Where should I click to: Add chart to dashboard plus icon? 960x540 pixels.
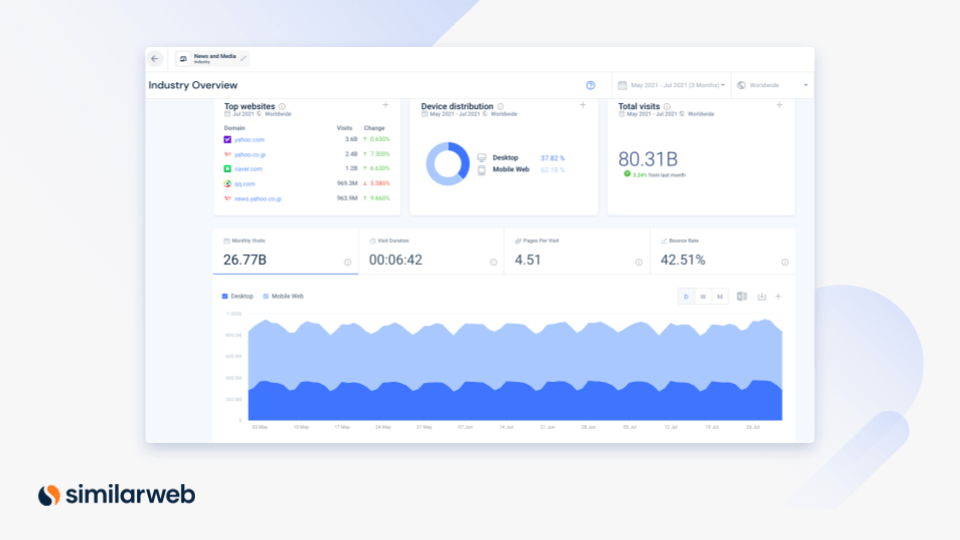tap(778, 296)
